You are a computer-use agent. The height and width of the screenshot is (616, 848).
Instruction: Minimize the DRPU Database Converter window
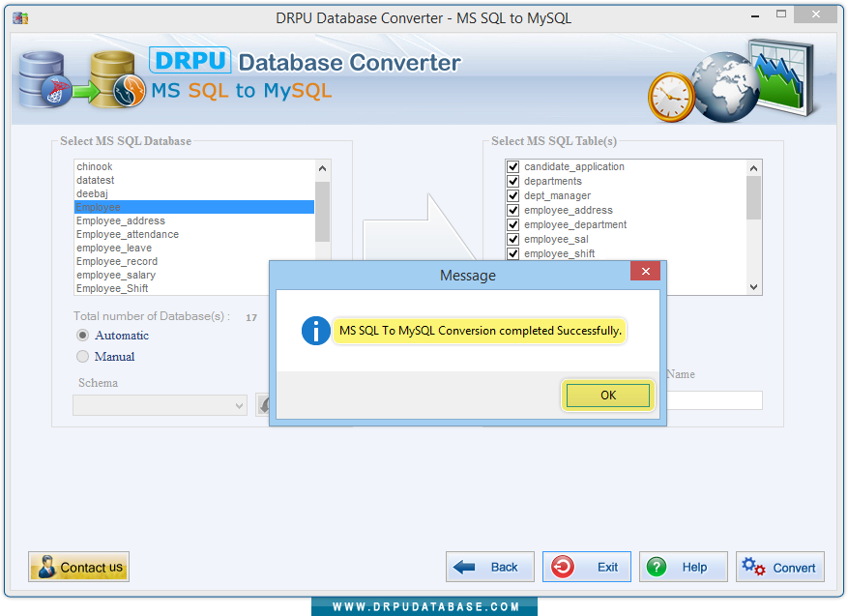tap(755, 16)
